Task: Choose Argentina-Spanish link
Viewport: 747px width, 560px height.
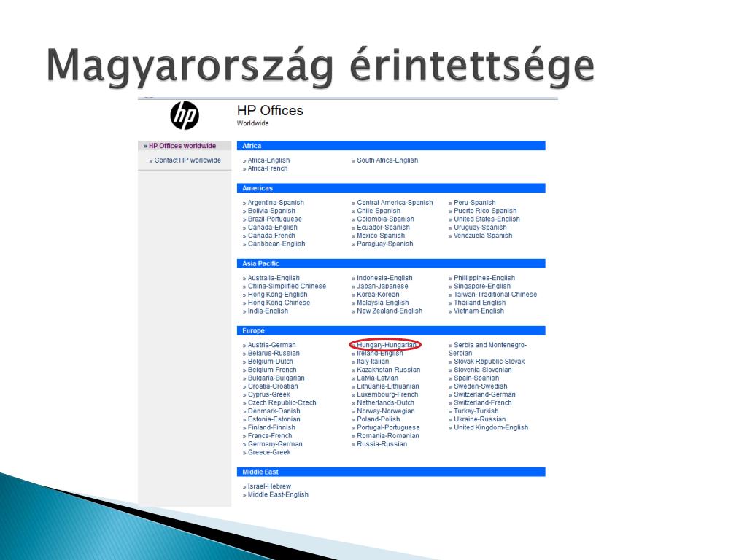Action: 276,203
